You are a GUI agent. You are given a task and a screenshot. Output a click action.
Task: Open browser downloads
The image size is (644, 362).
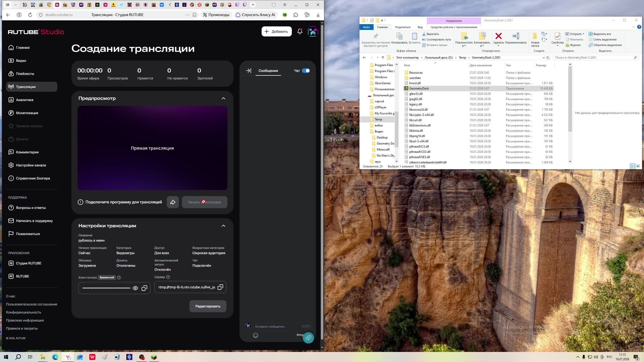tap(318, 15)
